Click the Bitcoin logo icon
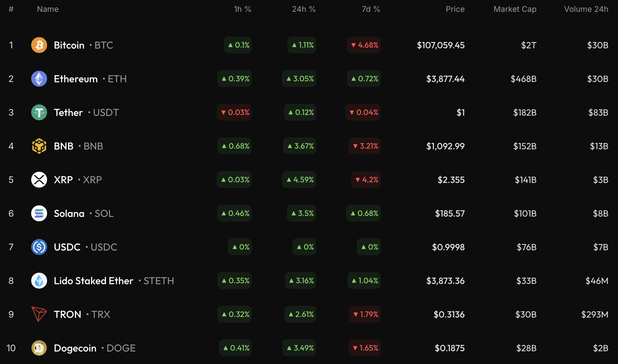The height and width of the screenshot is (364, 618). tap(39, 45)
